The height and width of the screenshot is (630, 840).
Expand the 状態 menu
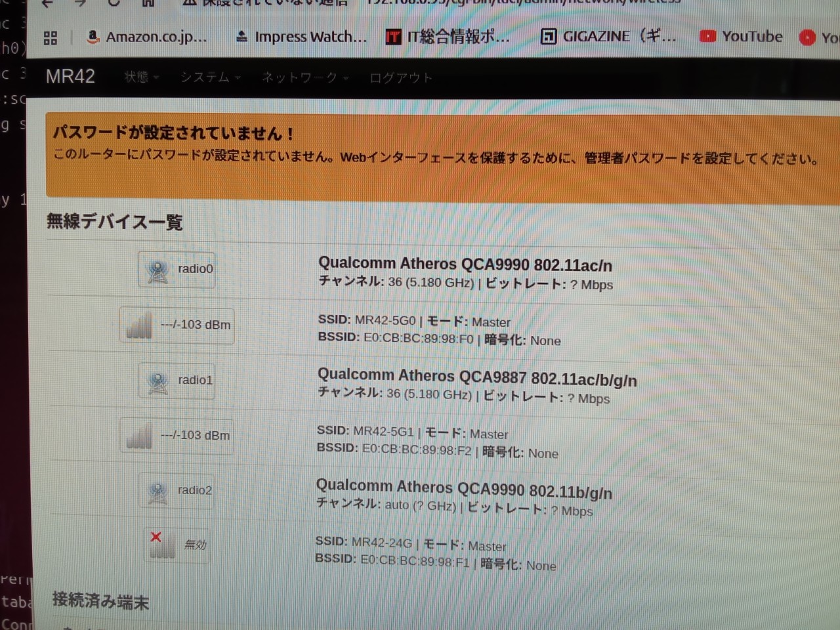click(142, 77)
